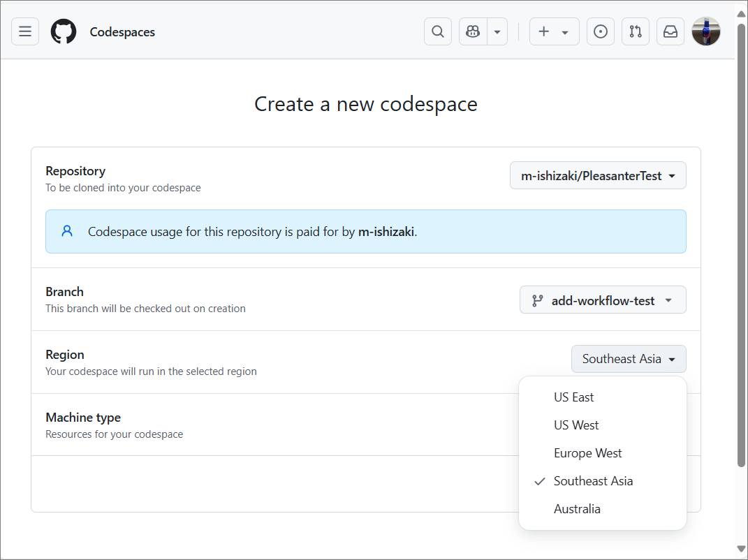
Task: Click the branch icon on add-workflow-test
Action: pyautogui.click(x=536, y=300)
